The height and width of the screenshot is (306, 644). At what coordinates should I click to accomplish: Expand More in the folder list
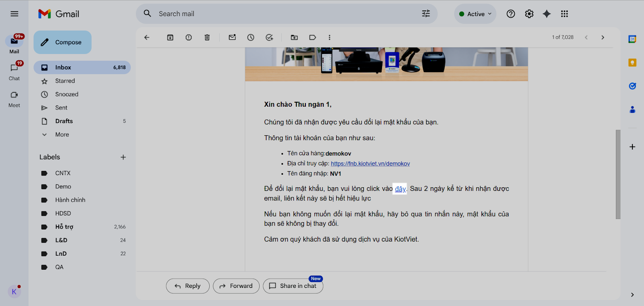[62, 134]
